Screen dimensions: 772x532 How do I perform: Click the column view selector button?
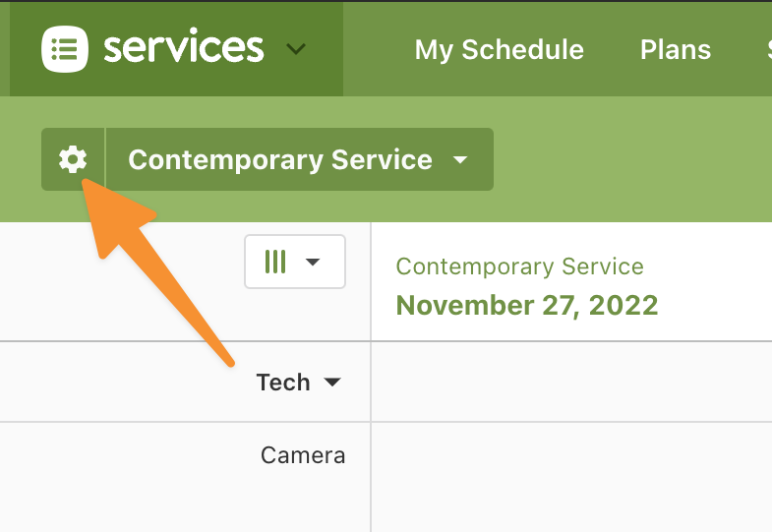[295, 262]
